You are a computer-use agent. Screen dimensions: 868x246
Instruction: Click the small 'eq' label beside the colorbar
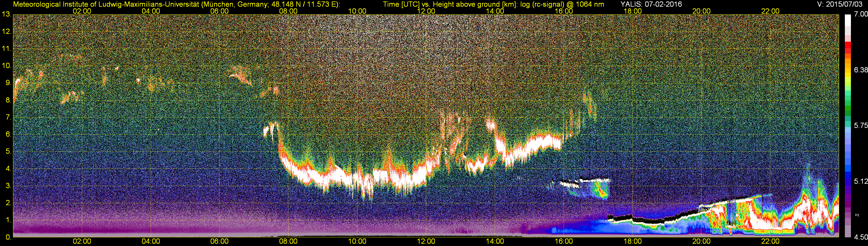tap(857, 215)
